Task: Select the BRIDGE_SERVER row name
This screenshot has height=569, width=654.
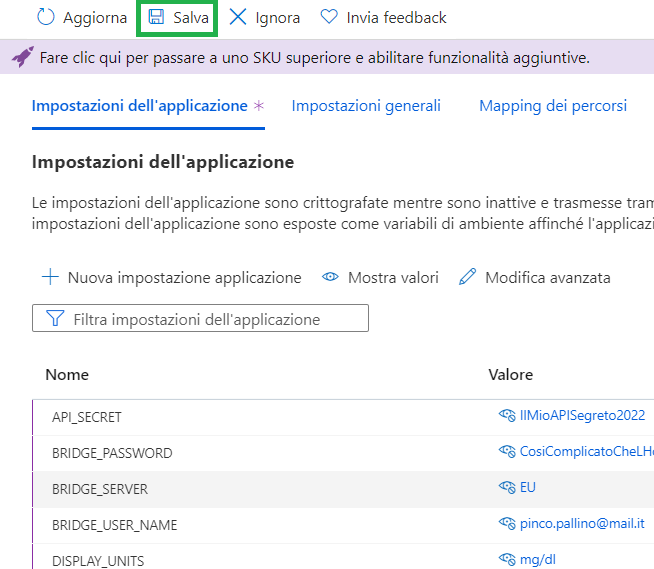Action: pos(100,489)
